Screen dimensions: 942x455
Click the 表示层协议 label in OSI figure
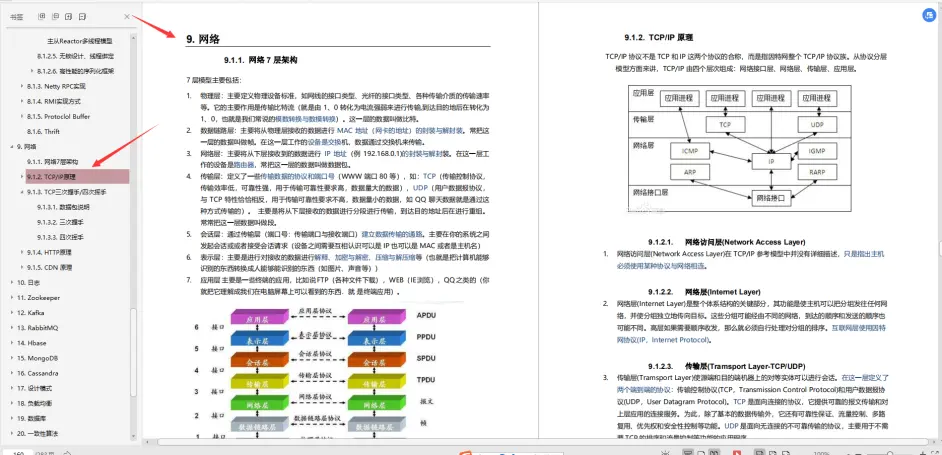(315, 333)
